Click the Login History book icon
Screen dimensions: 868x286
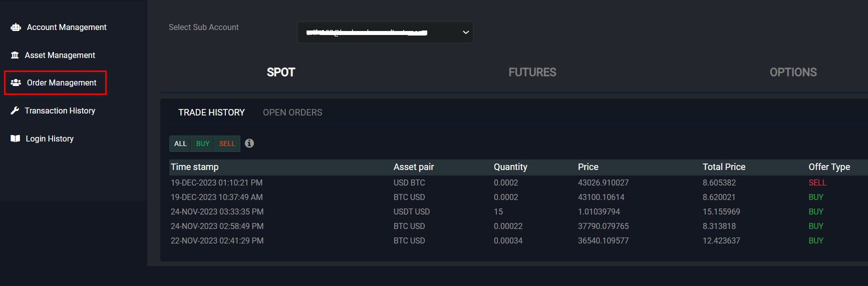click(16, 138)
